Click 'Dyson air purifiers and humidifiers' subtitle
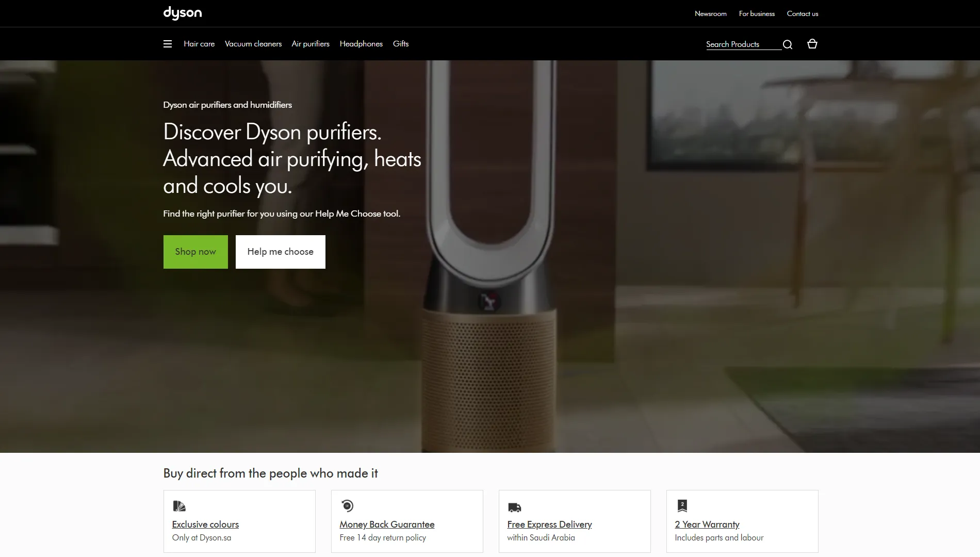980x557 pixels. point(227,105)
